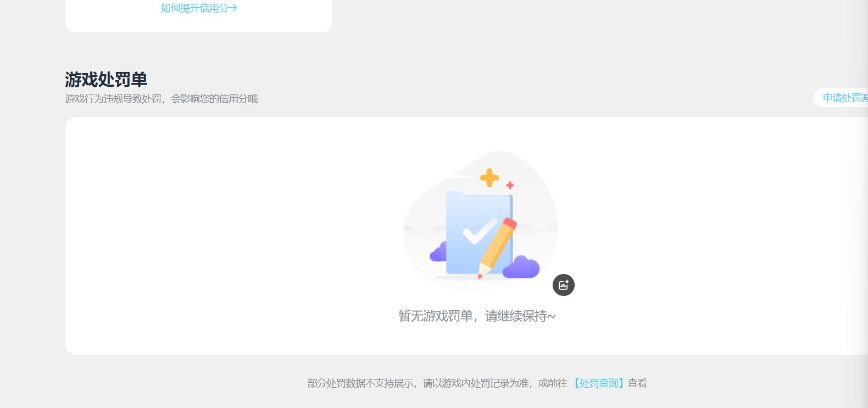Click the 游戏处罚单 section heading
868x408 pixels.
click(x=106, y=80)
